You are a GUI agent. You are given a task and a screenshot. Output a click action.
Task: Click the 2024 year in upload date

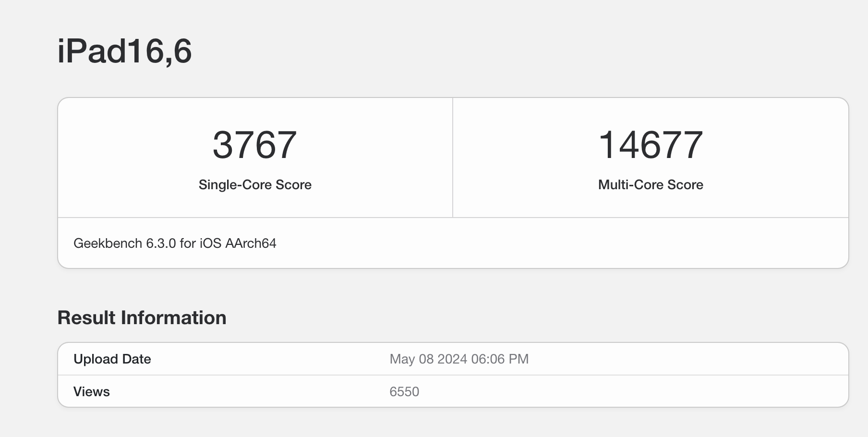(x=452, y=359)
